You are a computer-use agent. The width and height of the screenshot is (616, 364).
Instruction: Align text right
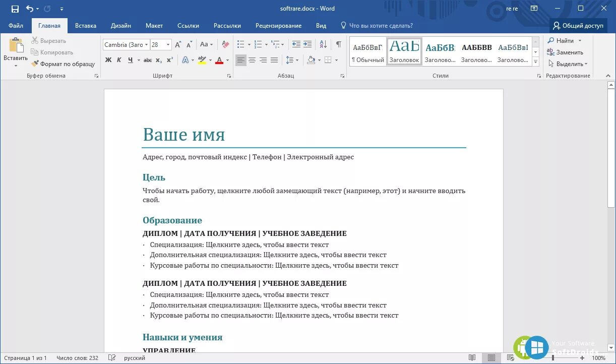[263, 60]
